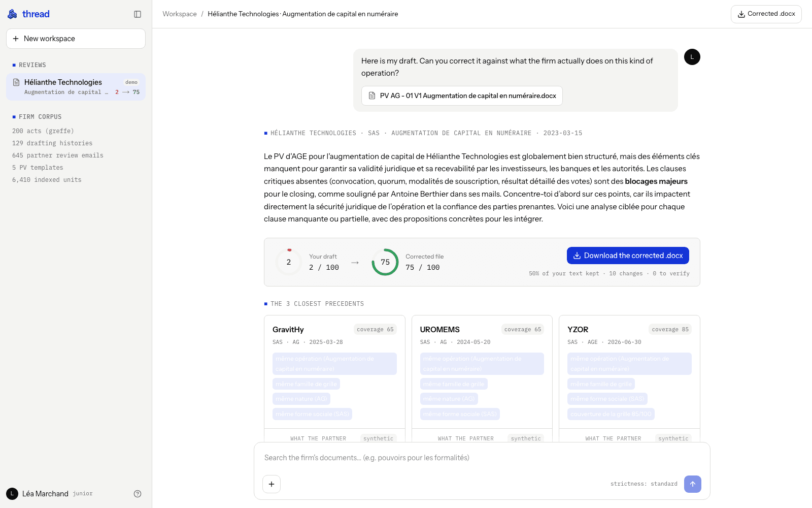
Task: Open Léa Marchand profile avatar
Action: point(12,494)
